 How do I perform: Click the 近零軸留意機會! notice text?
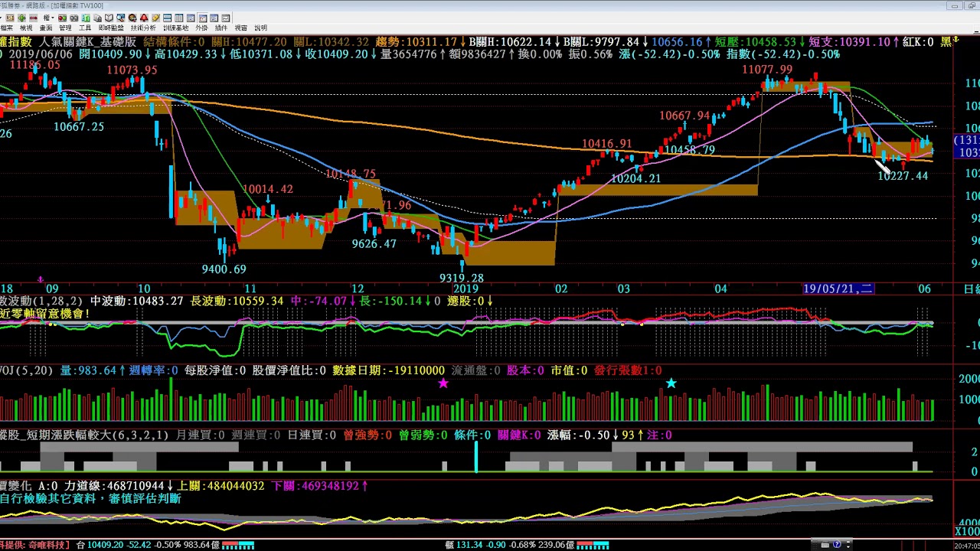pyautogui.click(x=45, y=314)
